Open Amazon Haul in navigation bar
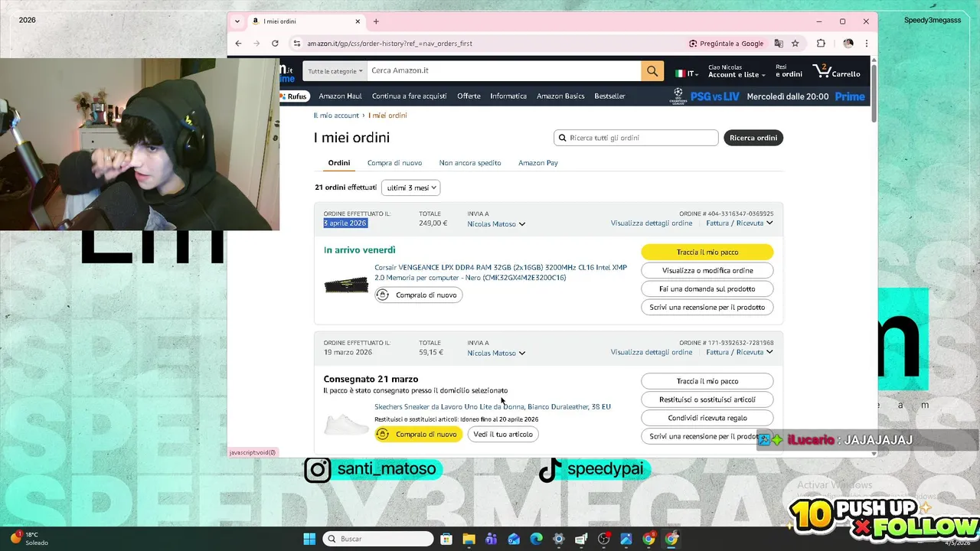980x551 pixels. 341,96
